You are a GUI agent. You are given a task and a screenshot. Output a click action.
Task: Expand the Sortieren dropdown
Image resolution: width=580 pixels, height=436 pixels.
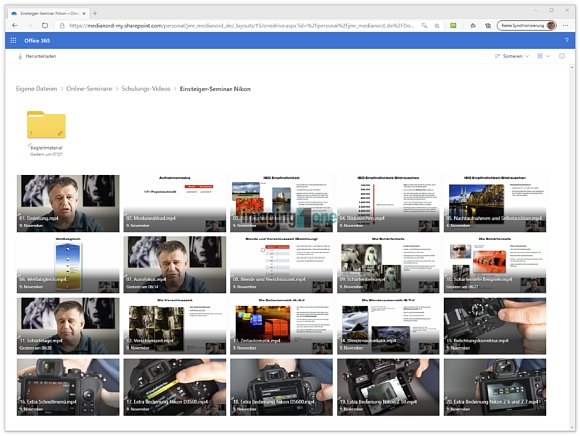tap(512, 56)
